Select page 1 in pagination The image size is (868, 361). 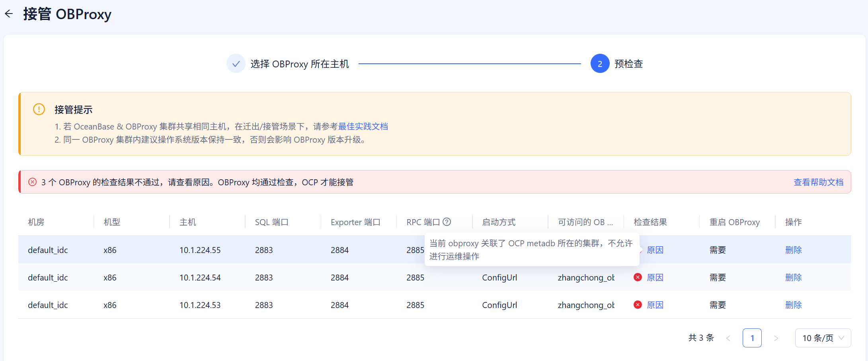[x=752, y=338]
